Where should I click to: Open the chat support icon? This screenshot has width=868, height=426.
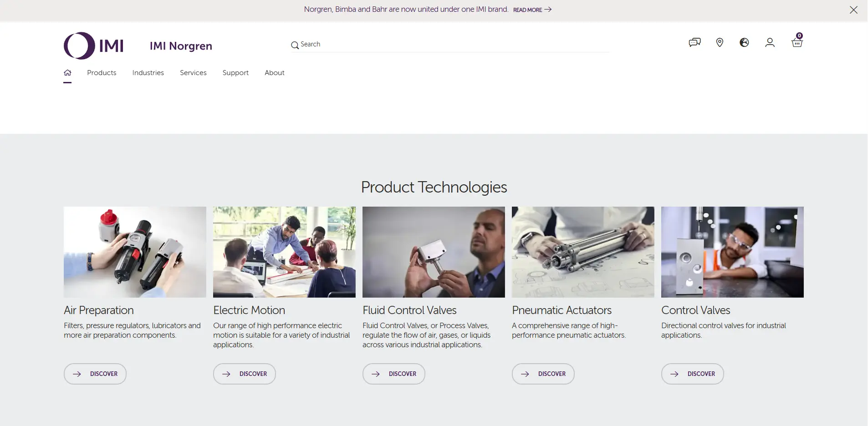click(694, 43)
